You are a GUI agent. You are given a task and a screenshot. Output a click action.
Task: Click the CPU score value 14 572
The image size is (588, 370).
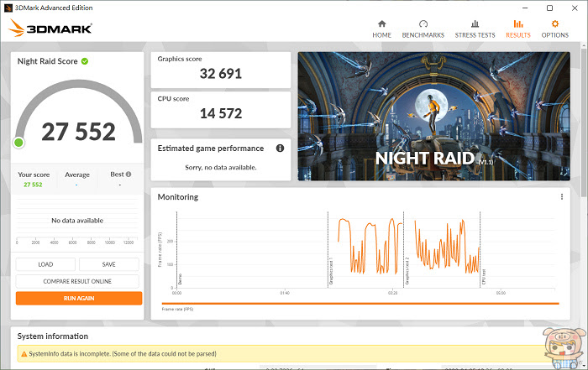(x=220, y=113)
